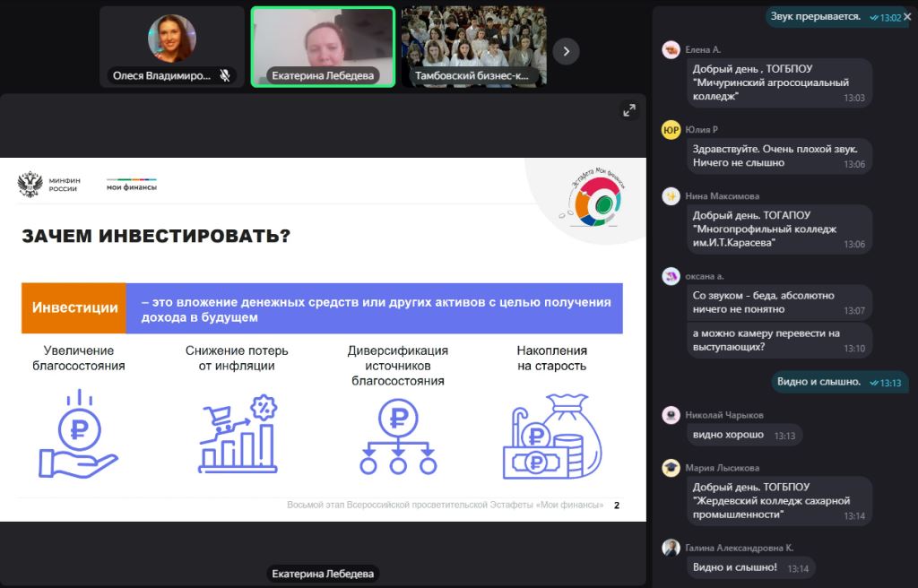Viewport: 918px width, 588px height.
Task: Open Тамбовский бизнес-колледж video tile
Action: click(x=472, y=47)
